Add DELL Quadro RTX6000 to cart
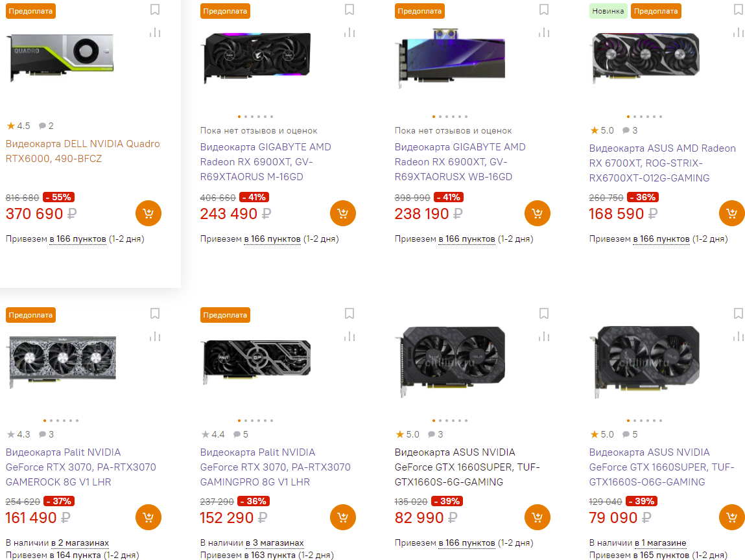 (x=148, y=213)
